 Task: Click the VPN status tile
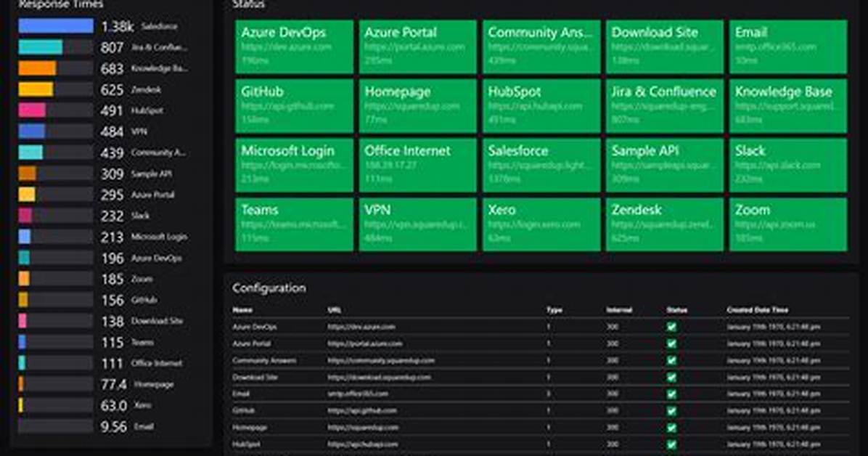click(x=417, y=225)
